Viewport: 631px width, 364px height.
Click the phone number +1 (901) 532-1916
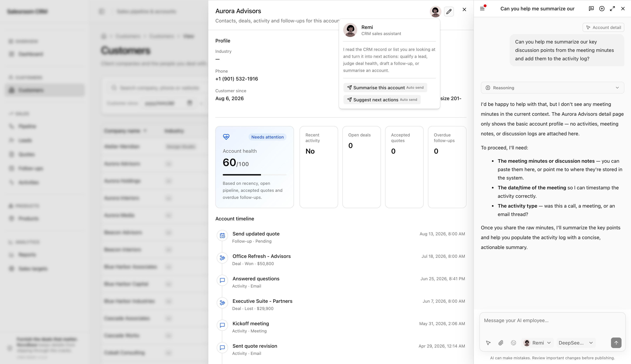(237, 79)
